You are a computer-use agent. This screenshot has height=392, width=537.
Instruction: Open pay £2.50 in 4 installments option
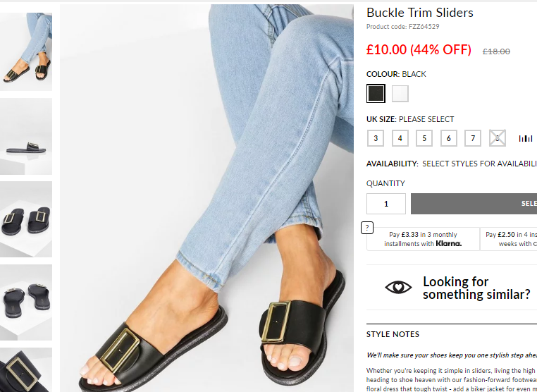(x=509, y=239)
